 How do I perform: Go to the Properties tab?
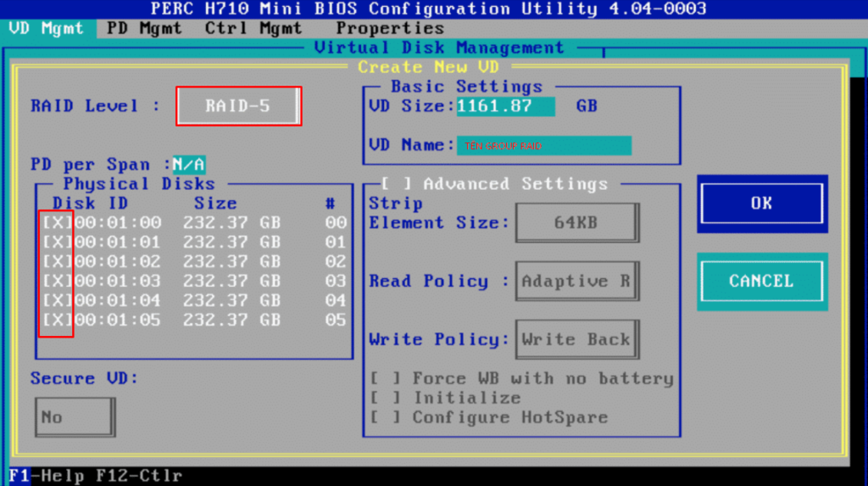pyautogui.click(x=390, y=28)
